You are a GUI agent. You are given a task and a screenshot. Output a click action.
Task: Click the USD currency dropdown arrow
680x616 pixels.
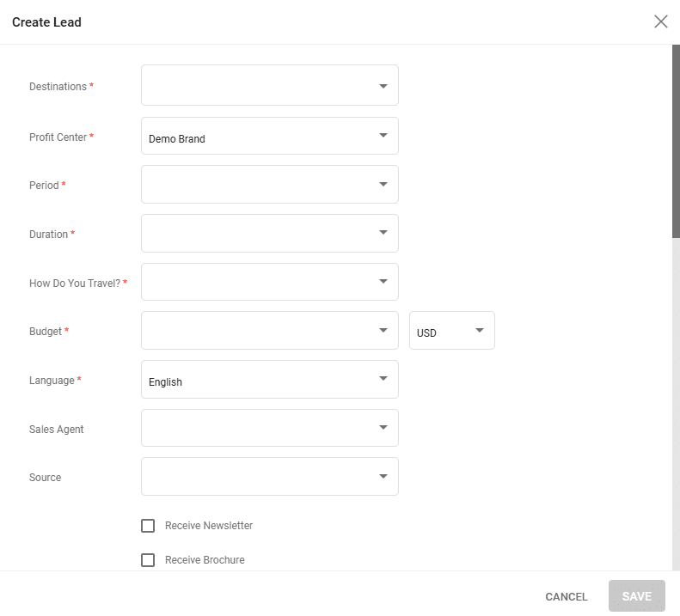pyautogui.click(x=479, y=330)
